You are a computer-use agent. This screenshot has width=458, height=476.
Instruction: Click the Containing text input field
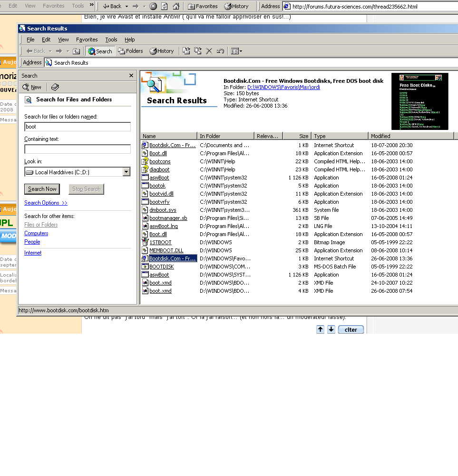coord(78,149)
